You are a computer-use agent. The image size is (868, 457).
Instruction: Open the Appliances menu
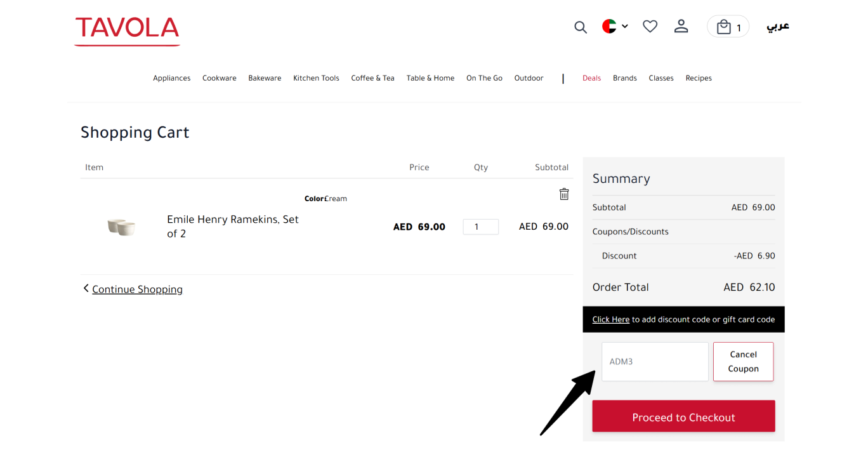[x=172, y=78]
